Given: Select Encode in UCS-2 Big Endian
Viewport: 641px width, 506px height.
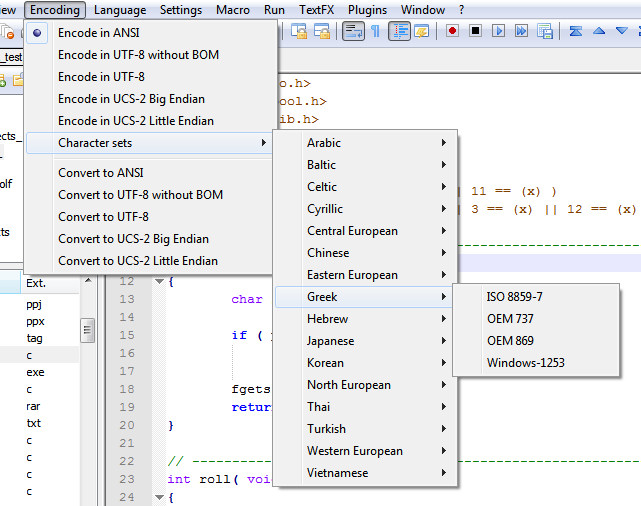Looking at the screenshot, I should coord(150,99).
